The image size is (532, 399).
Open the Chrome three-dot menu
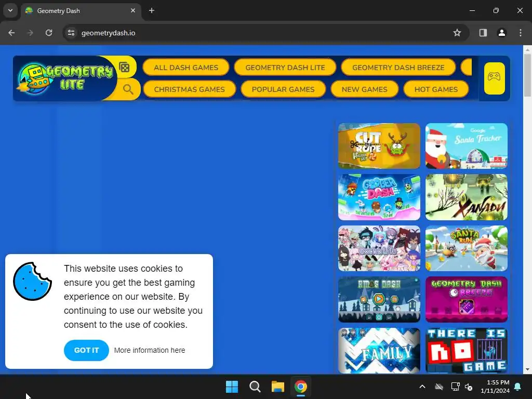click(x=521, y=33)
